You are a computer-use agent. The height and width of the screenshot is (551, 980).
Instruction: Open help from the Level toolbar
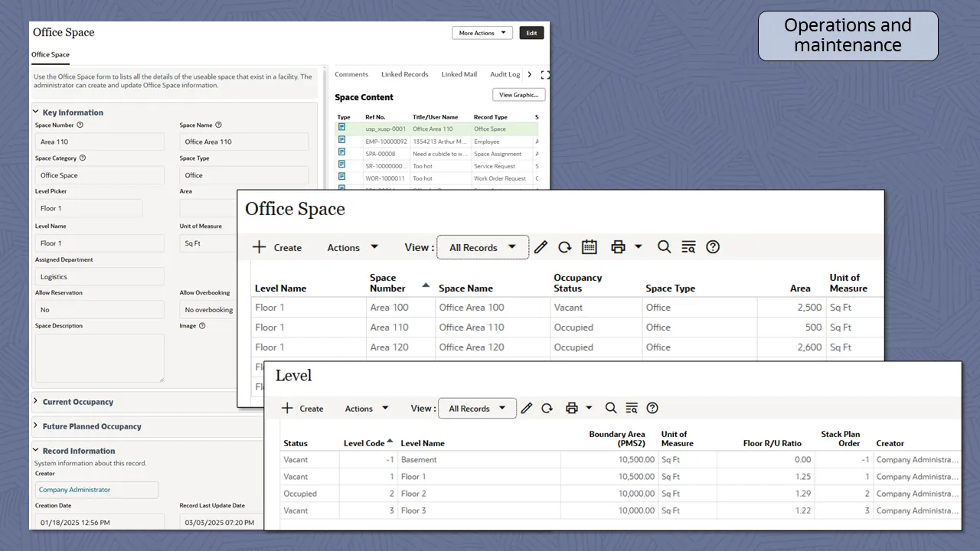tap(652, 408)
